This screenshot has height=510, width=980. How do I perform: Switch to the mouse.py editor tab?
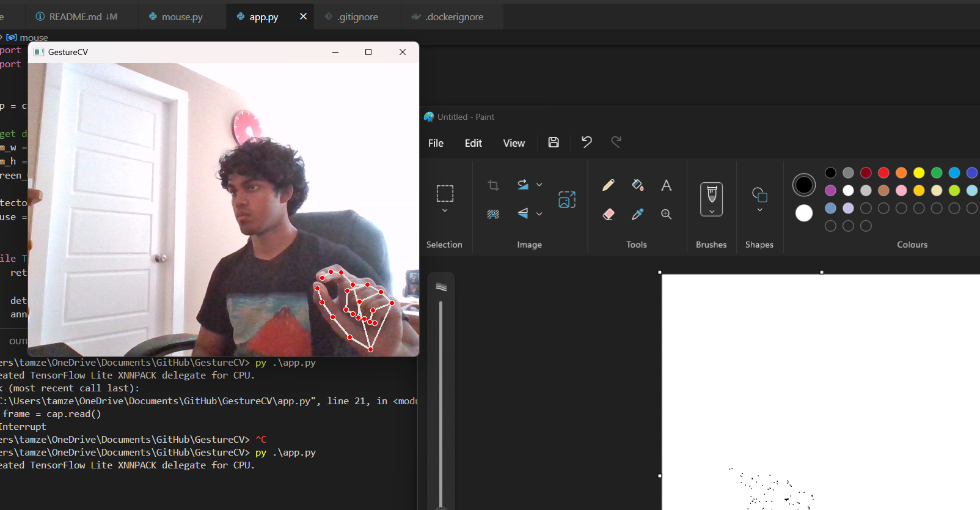[182, 17]
